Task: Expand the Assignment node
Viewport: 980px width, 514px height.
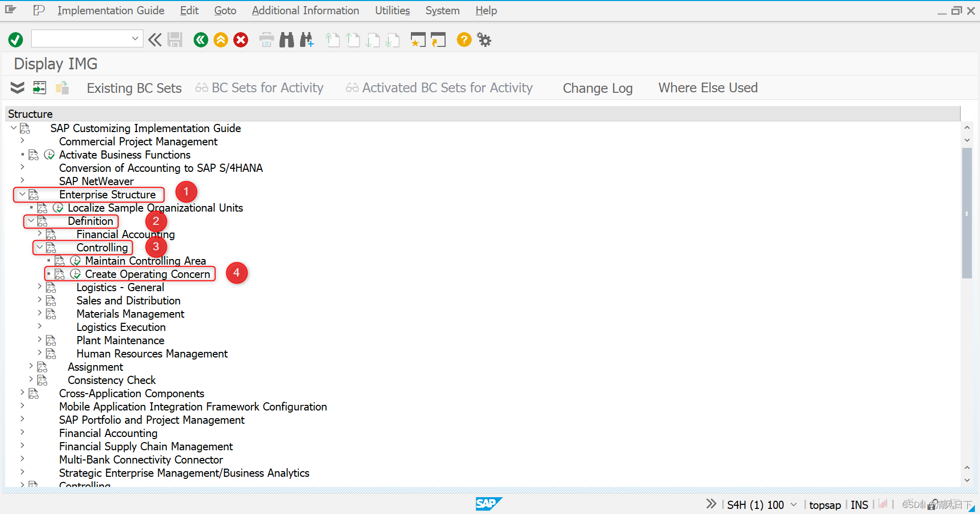Action: 31,366
